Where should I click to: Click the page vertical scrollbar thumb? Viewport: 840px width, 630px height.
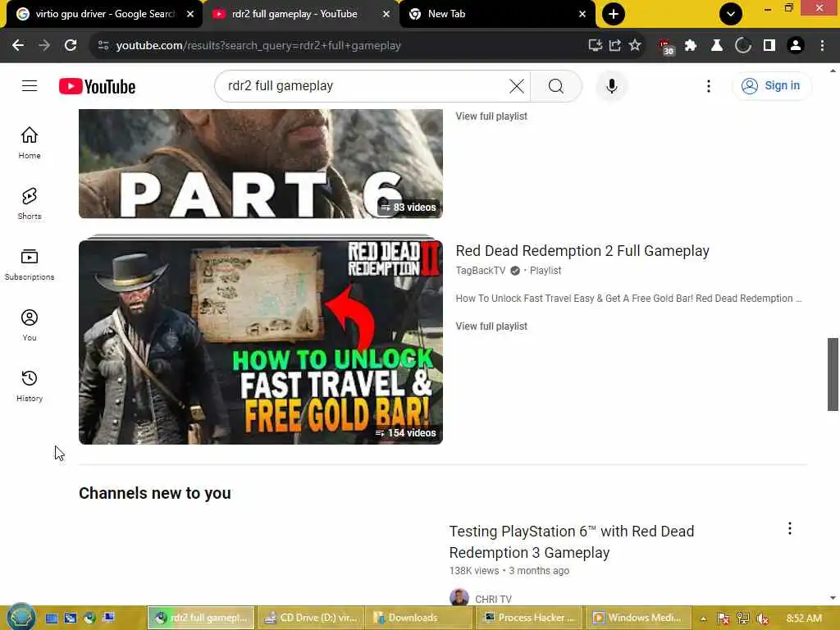click(x=833, y=374)
